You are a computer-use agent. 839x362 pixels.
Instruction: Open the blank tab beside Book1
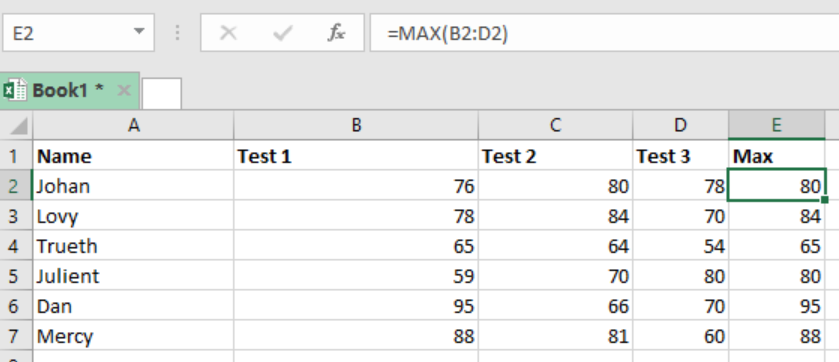162,94
